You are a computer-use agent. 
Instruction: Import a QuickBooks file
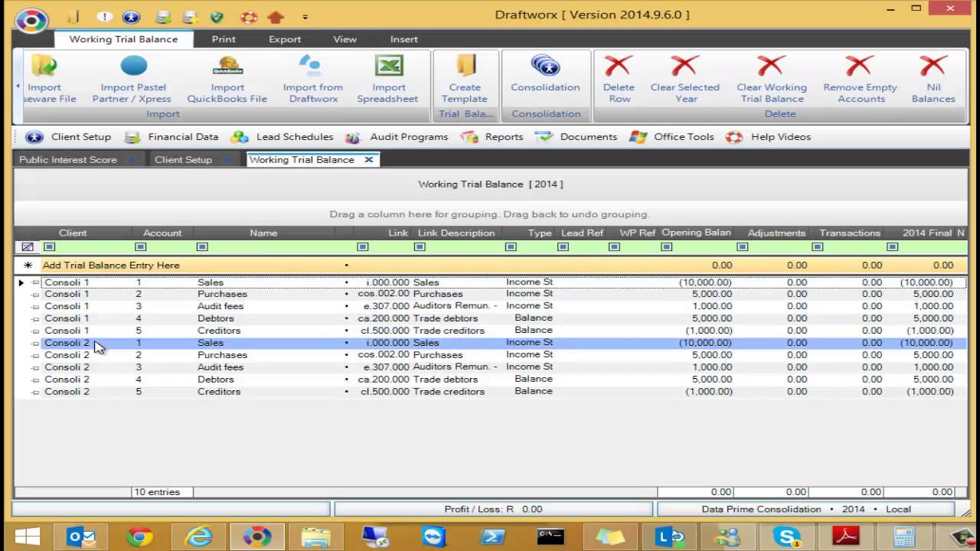[227, 79]
